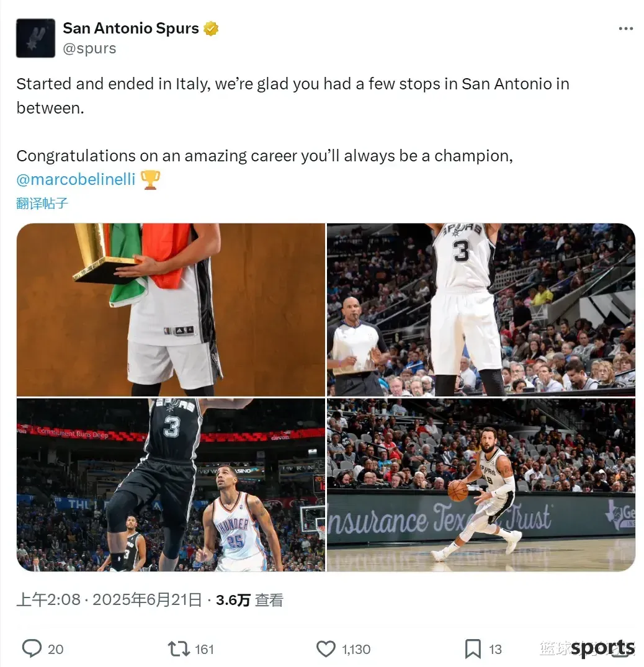Click the 1,130 likes count

pos(356,649)
